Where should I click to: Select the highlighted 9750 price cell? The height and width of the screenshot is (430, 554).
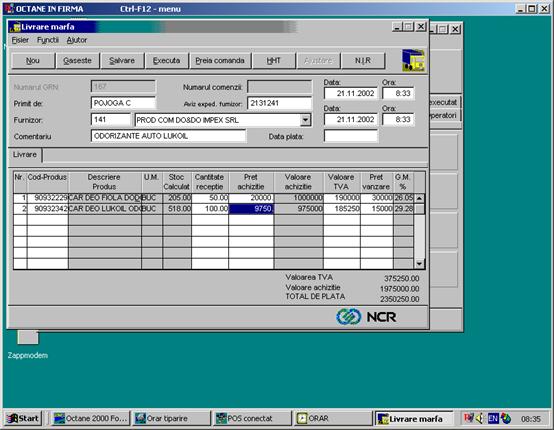coord(251,209)
